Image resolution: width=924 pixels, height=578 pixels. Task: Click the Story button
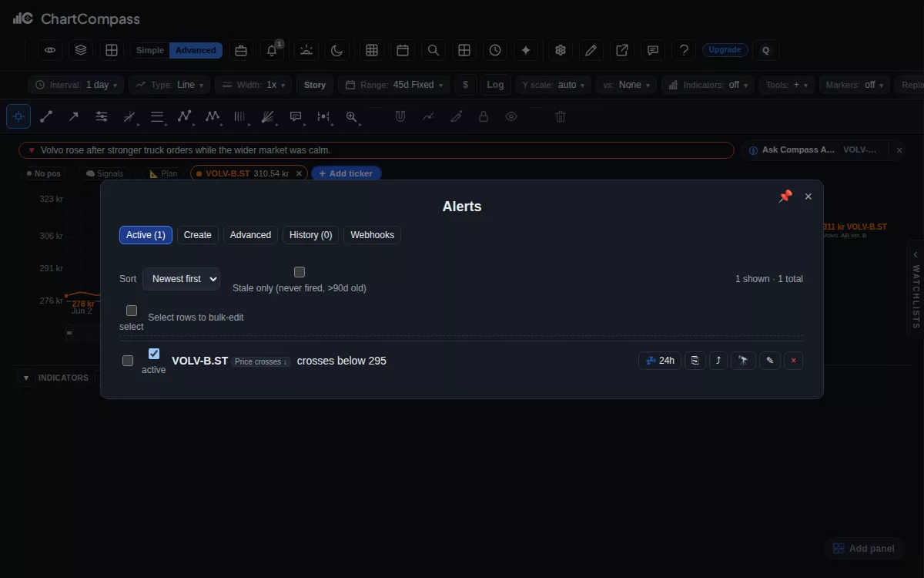(x=315, y=85)
